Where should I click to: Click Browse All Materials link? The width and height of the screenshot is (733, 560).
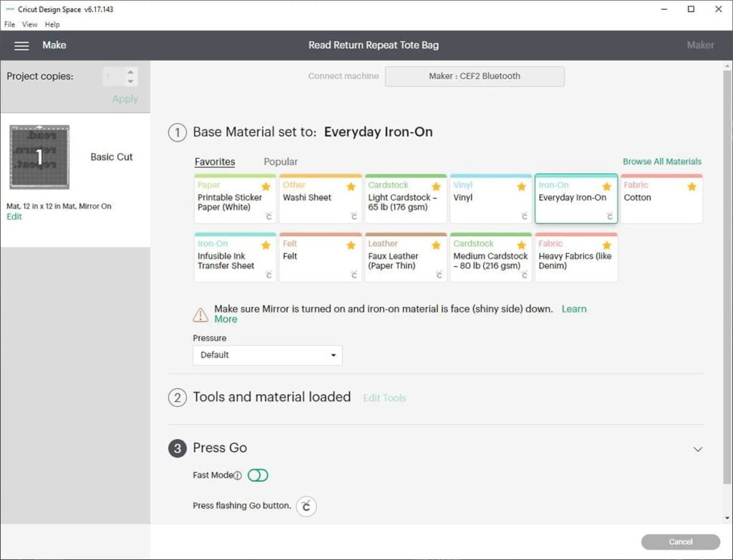(662, 162)
